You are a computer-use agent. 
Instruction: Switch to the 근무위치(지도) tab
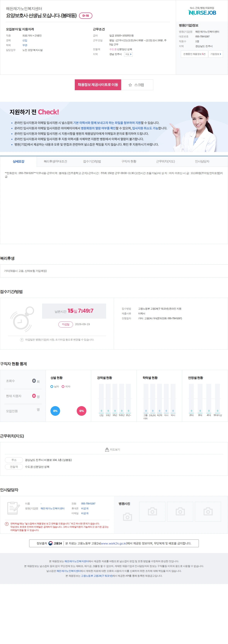pyautogui.click(x=165, y=161)
